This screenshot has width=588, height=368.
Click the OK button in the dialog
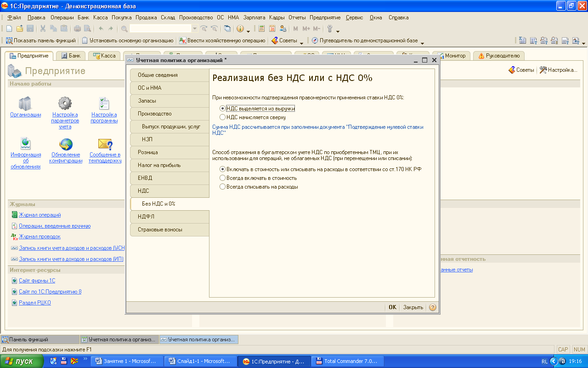392,307
